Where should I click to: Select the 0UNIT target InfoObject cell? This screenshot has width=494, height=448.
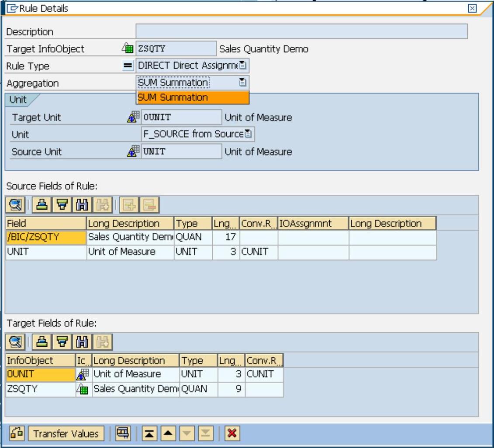coord(41,374)
